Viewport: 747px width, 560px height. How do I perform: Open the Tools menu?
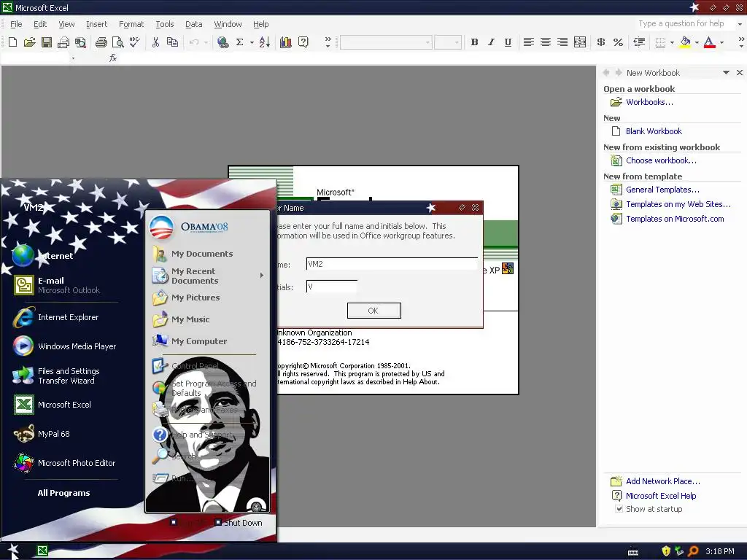(x=165, y=24)
